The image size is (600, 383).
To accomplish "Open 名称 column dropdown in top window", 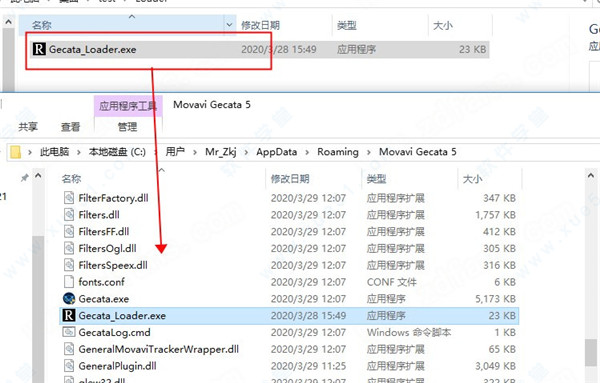I will [x=229, y=25].
